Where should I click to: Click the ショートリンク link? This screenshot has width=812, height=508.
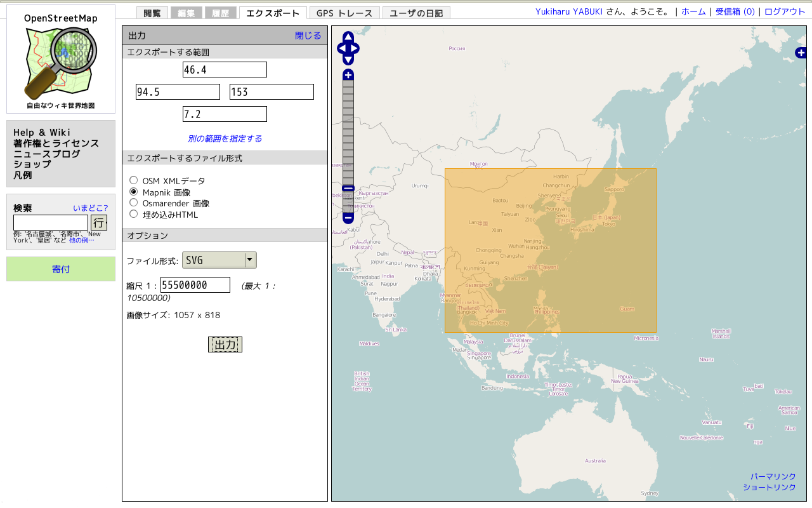click(769, 487)
